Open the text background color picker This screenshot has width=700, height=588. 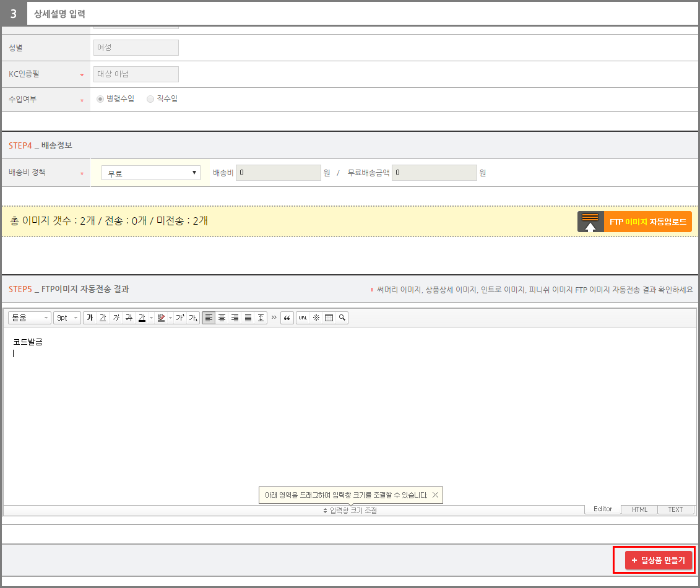pyautogui.click(x=162, y=318)
